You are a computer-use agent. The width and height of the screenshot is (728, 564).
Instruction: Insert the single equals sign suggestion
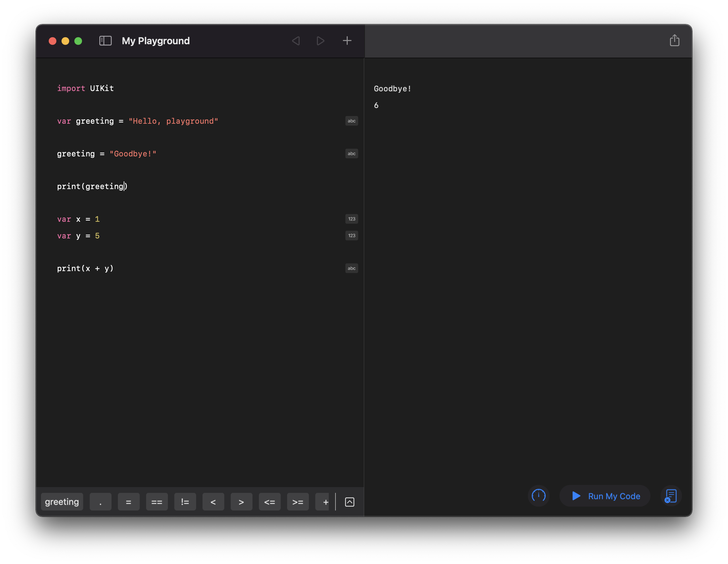click(x=129, y=502)
